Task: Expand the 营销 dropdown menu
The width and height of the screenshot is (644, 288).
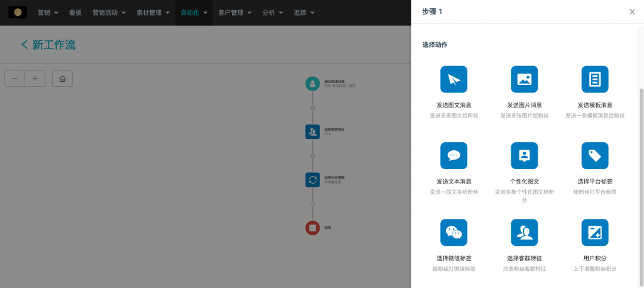Action: 48,13
